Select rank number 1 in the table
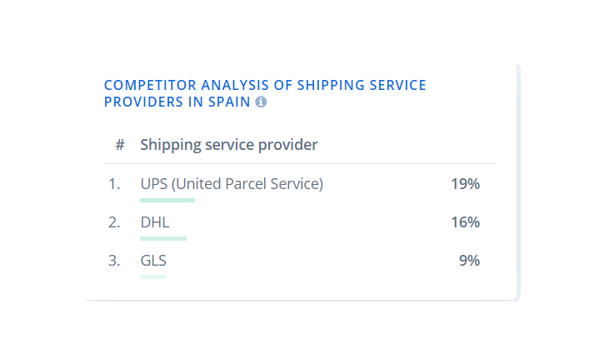 tap(115, 184)
